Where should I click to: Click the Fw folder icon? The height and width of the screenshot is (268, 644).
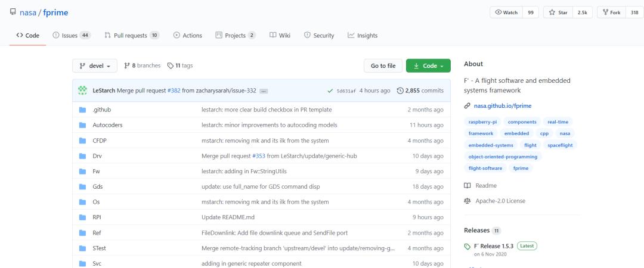tap(82, 171)
